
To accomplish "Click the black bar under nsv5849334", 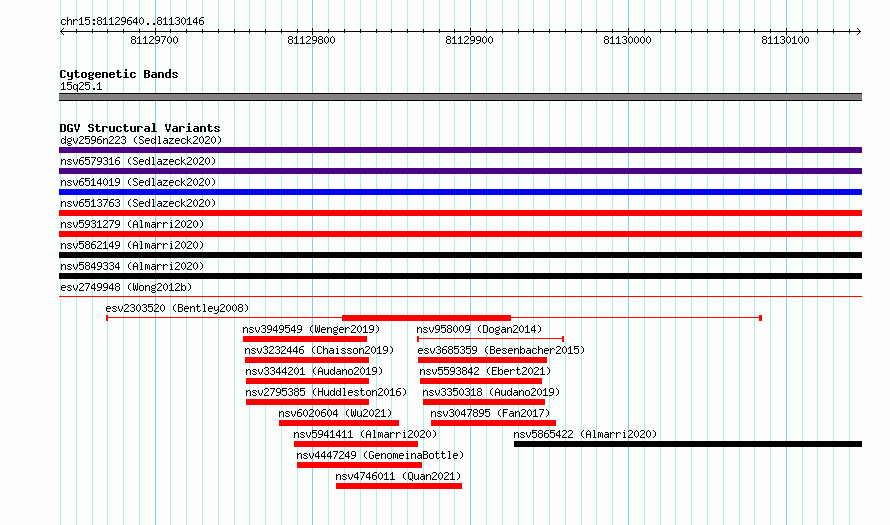I will tap(460, 276).
